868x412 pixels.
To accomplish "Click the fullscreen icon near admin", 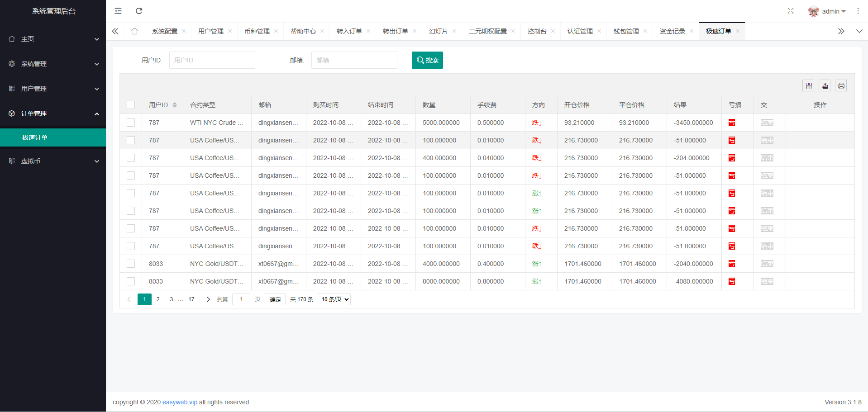I will tap(790, 11).
